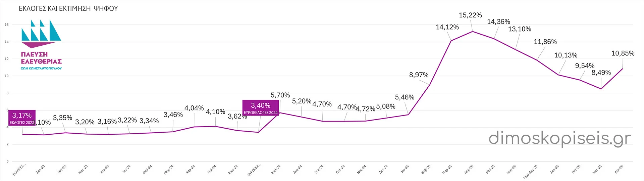Screen dimensions: 644x181
Task: Click the Σεπ-23 axis label
Action: tap(41, 169)
